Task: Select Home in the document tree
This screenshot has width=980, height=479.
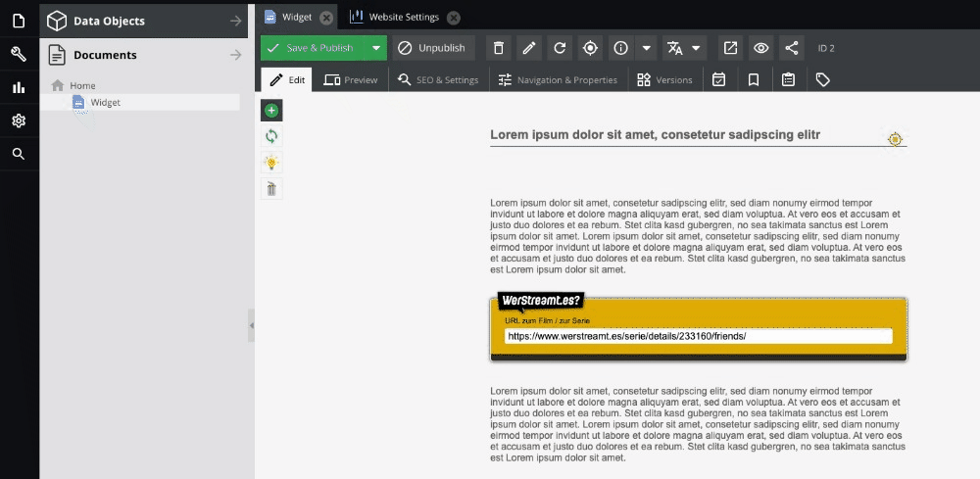Action: (x=82, y=85)
